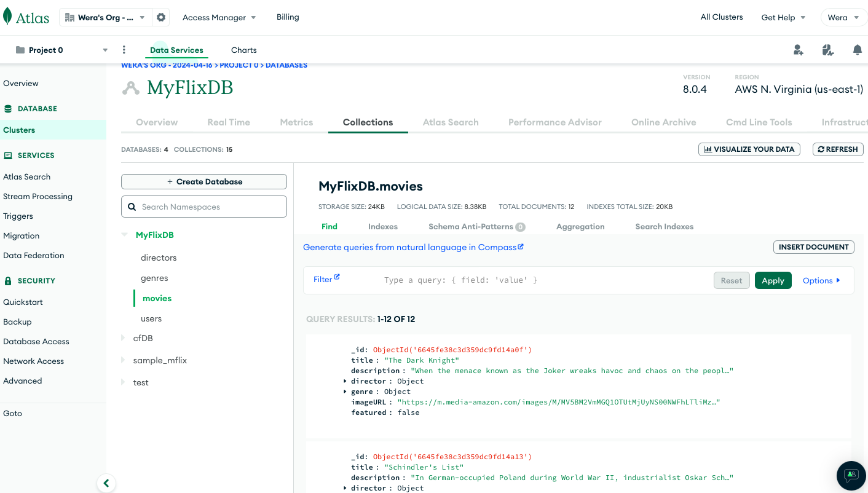
Task: Expand genre object in Dark Knight document
Action: 345,392
